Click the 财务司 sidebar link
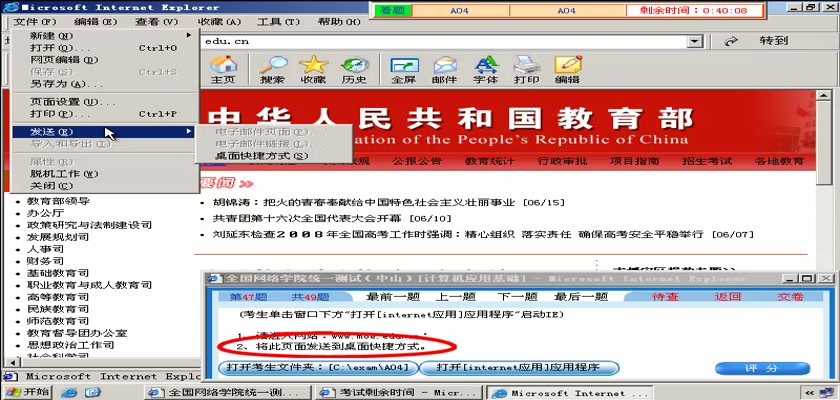The height and width of the screenshot is (400, 840). tap(46, 261)
